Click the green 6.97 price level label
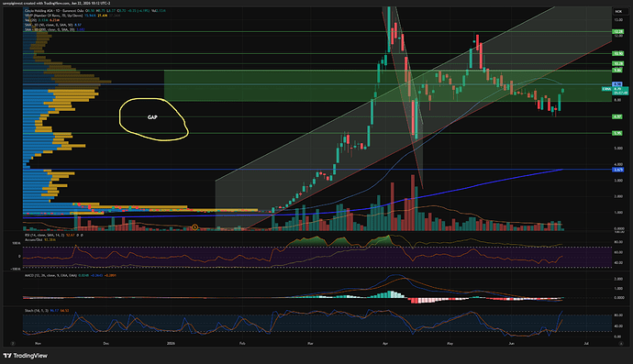This screenshot has width=633, height=364. (617, 116)
